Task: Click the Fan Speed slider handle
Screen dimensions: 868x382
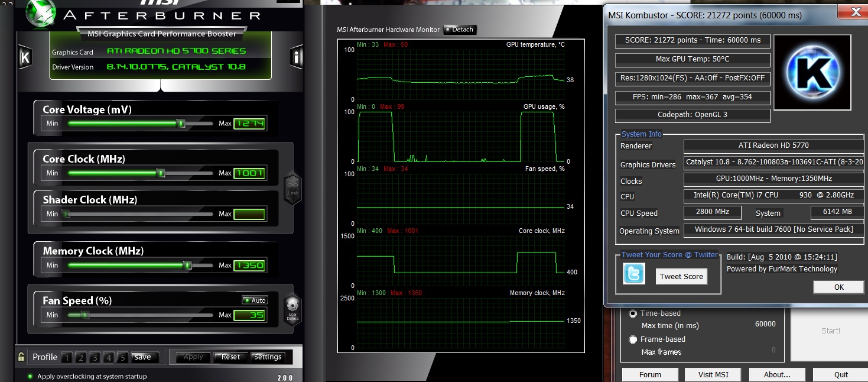Action: click(85, 315)
